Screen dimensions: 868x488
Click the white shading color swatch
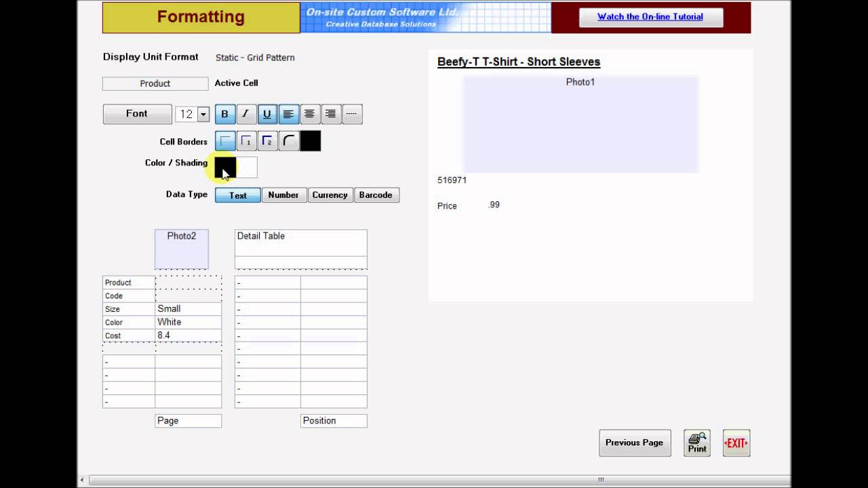pyautogui.click(x=247, y=167)
